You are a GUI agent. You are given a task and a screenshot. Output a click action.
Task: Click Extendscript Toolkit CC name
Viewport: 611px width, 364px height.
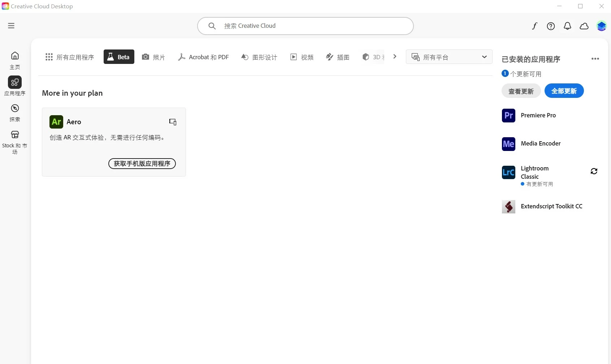pos(551,206)
